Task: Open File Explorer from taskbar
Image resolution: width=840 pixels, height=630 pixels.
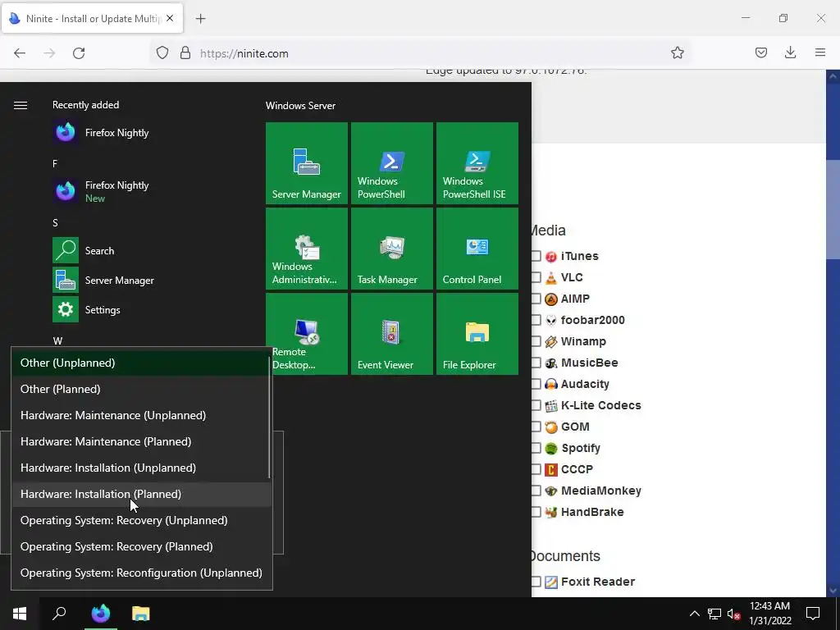Action: pyautogui.click(x=141, y=614)
